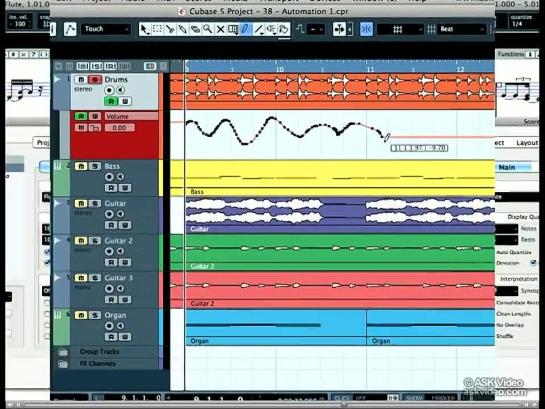Click the track list layout icon in header

(x=150, y=66)
